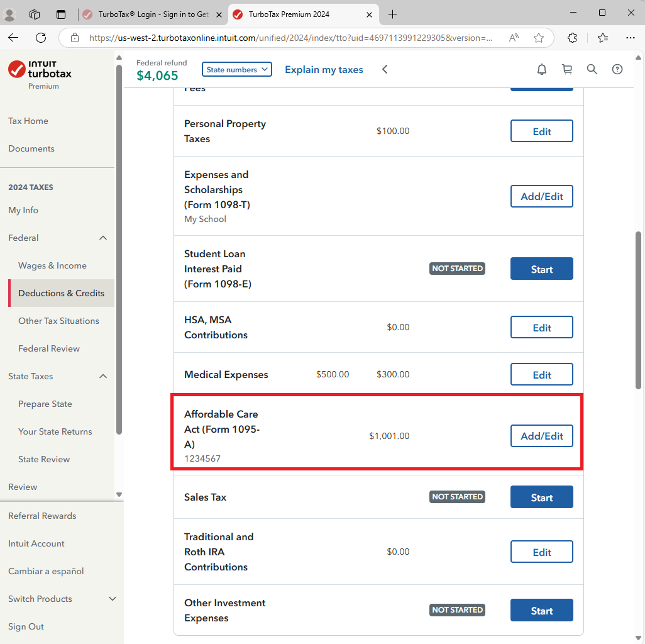Open Referral Rewards

pyautogui.click(x=42, y=516)
